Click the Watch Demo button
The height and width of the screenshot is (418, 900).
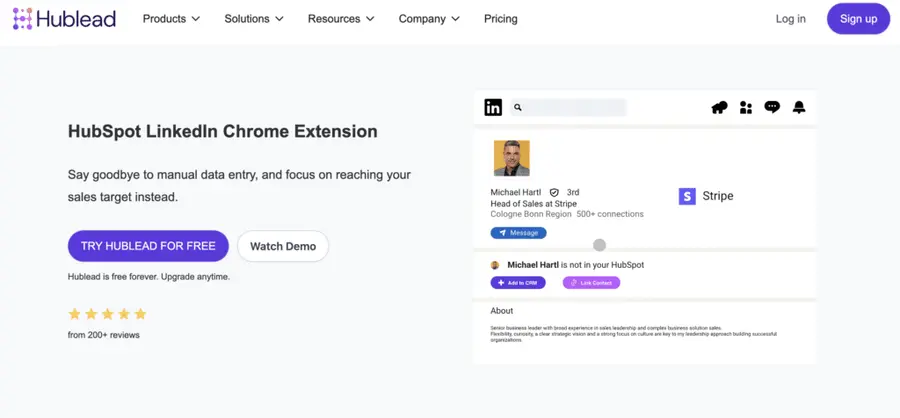[x=283, y=246]
